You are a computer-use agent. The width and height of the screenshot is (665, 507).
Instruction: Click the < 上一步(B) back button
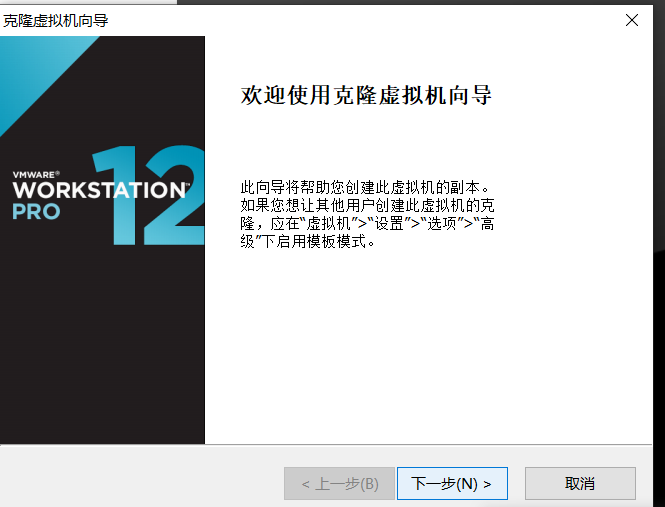coord(339,483)
